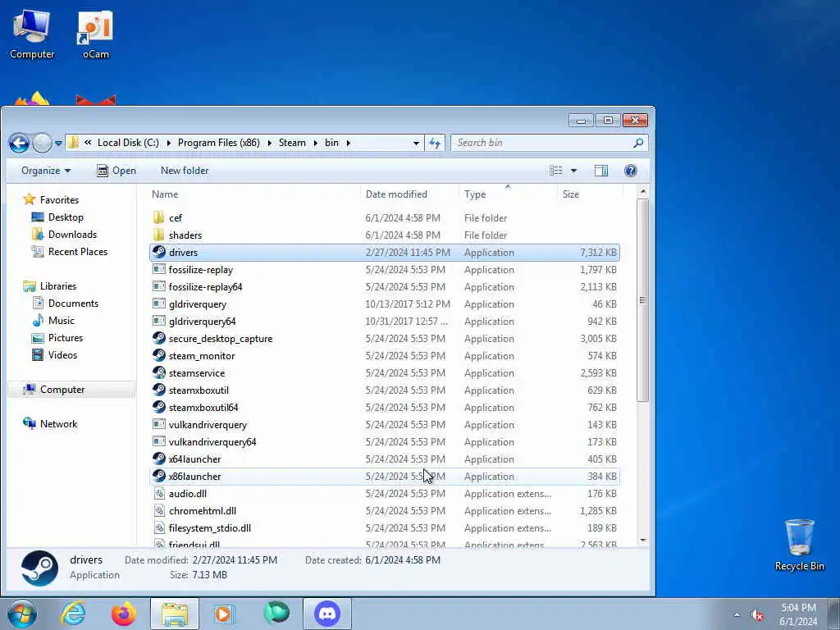Click the Change your view icon
840x630 pixels.
(556, 171)
